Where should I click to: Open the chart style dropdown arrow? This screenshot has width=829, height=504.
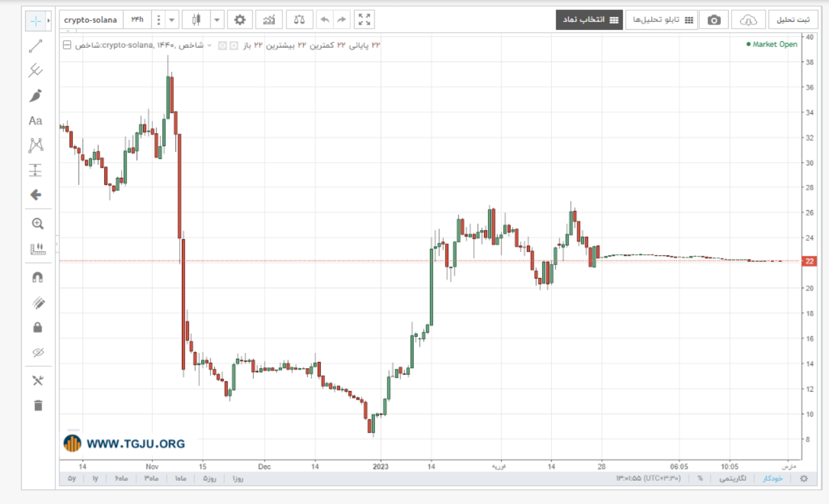point(217,20)
